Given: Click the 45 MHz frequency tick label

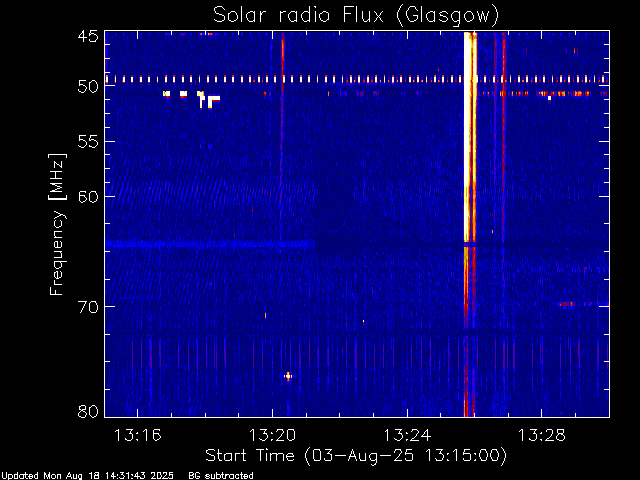Looking at the screenshot, I should 88,36.
